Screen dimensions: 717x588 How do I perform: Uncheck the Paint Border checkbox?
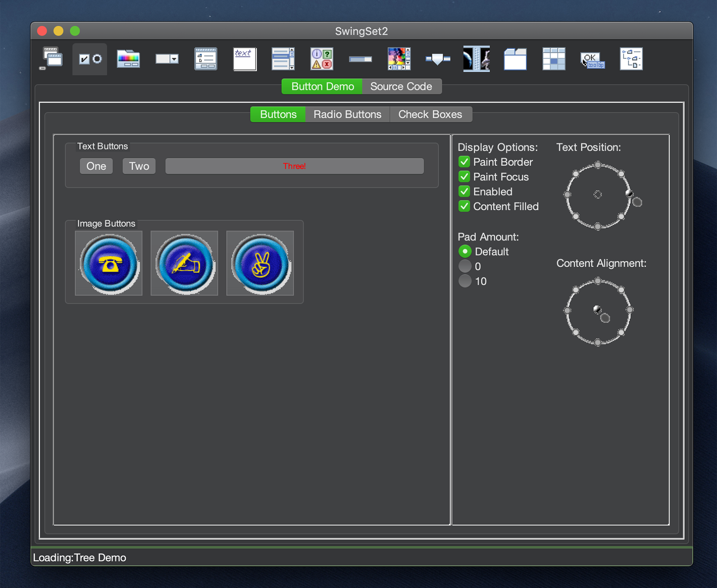point(464,162)
